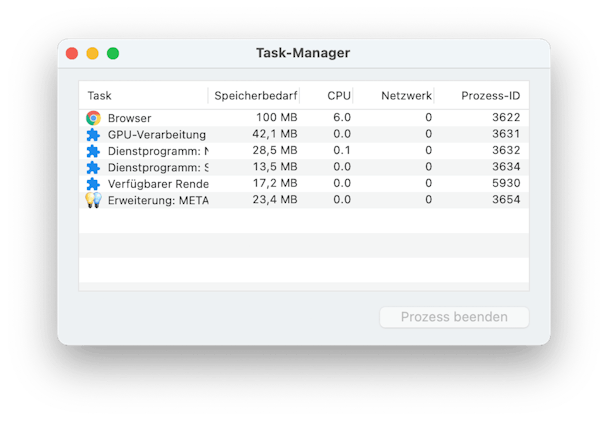The image size is (608, 421).
Task: Click the Prozess beenden button
Action: pyautogui.click(x=454, y=317)
